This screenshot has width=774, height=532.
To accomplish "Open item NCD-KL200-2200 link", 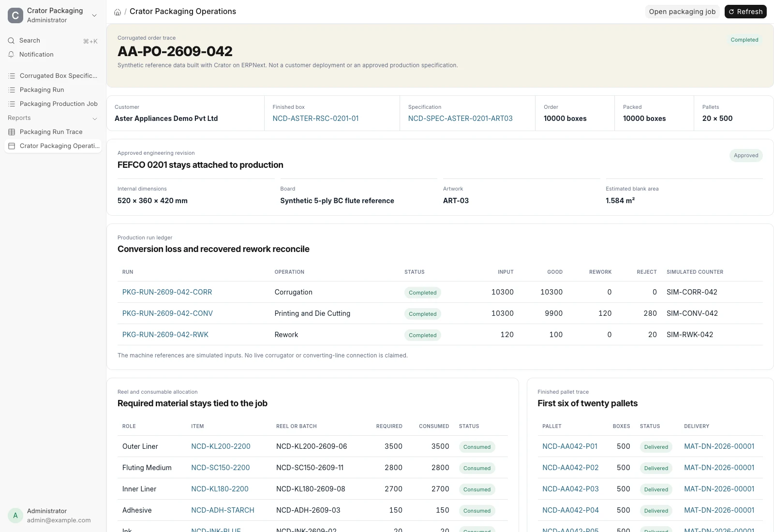I will click(221, 446).
